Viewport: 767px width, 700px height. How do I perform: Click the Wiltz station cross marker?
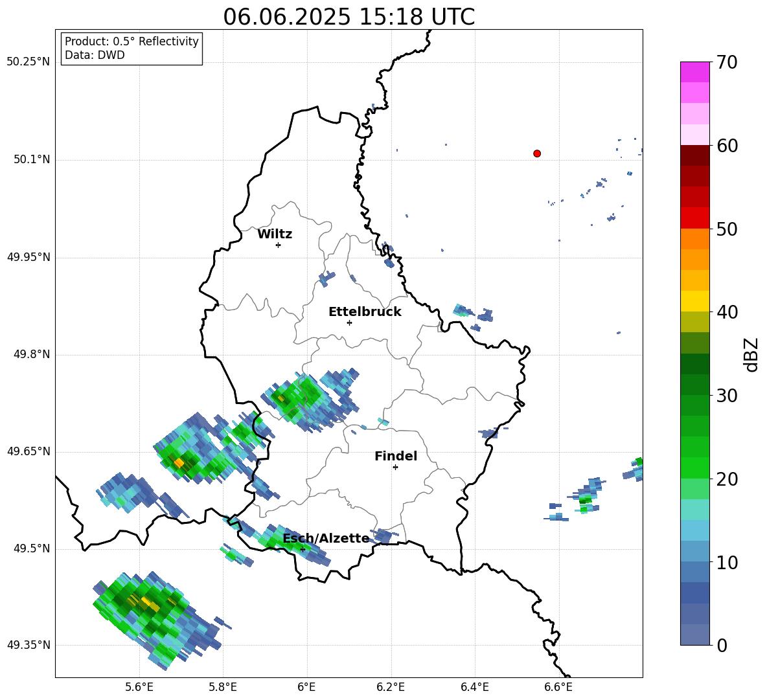pyautogui.click(x=279, y=245)
